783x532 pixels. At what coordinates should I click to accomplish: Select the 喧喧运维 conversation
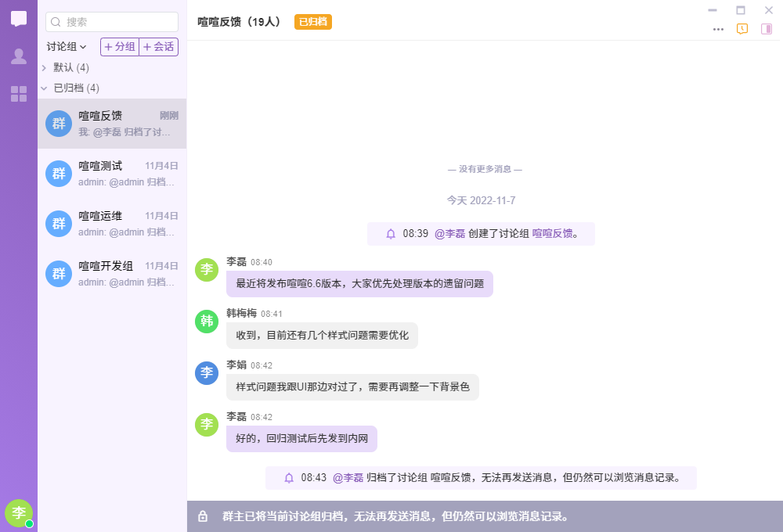112,224
